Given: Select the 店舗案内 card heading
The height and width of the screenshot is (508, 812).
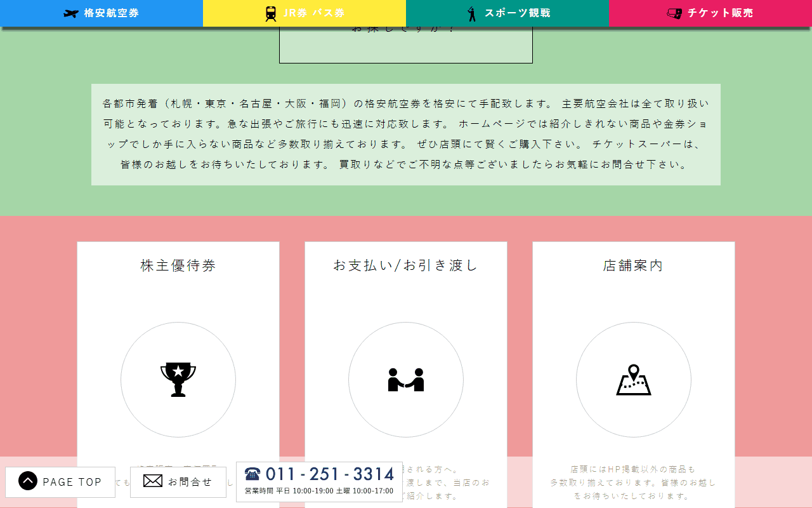Looking at the screenshot, I should click(x=634, y=265).
